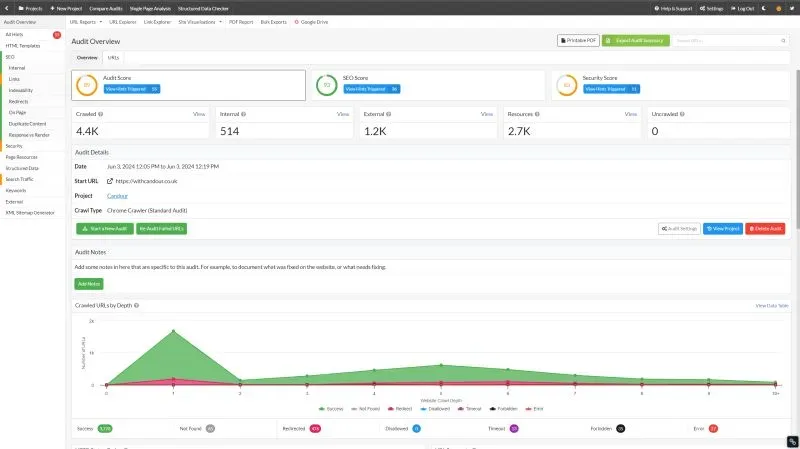Open Structured Data Checker in top bar

tap(203, 8)
